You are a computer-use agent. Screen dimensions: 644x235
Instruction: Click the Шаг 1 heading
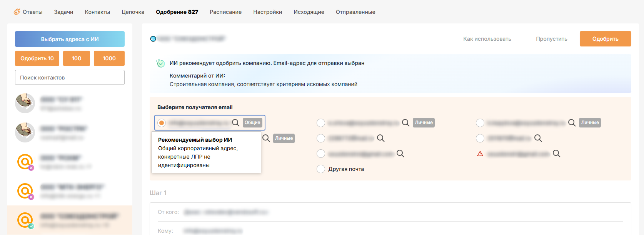tap(158, 193)
